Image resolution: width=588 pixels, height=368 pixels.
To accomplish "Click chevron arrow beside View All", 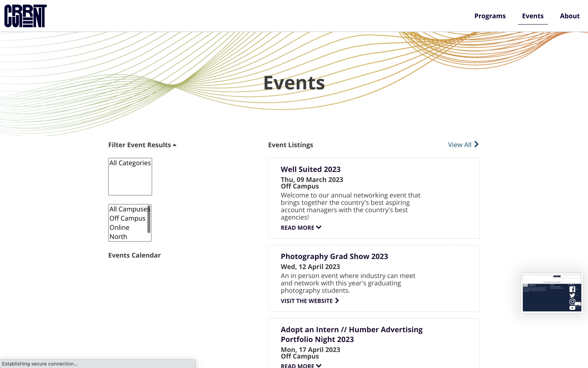I will point(477,145).
